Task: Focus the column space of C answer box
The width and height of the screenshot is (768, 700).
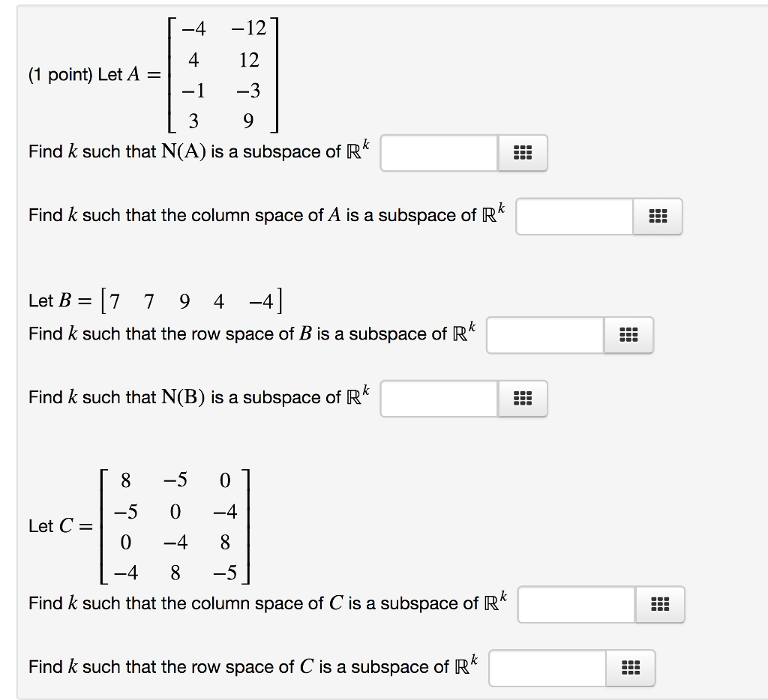Action: pyautogui.click(x=577, y=605)
